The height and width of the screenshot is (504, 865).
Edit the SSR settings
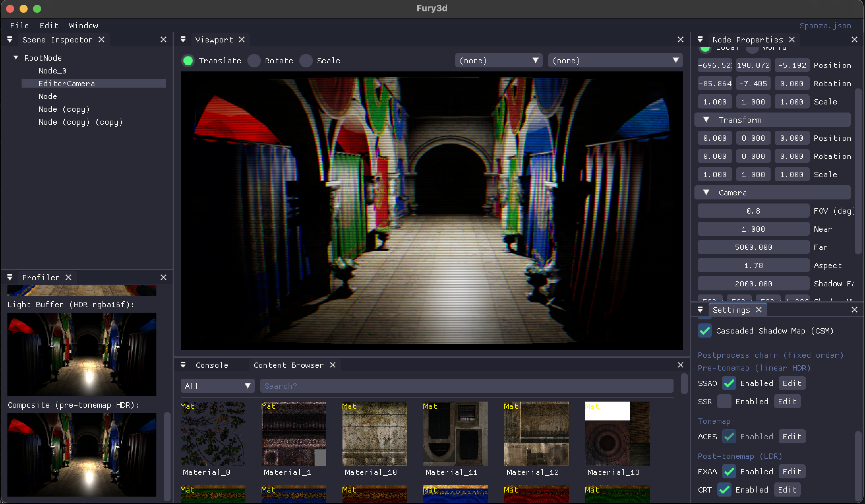click(x=787, y=402)
